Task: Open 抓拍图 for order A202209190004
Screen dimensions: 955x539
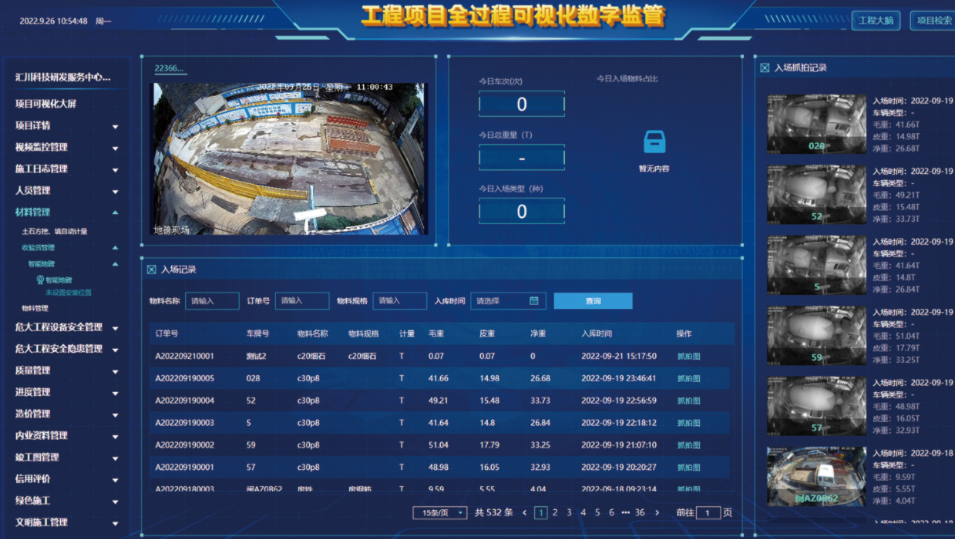Action: (689, 401)
